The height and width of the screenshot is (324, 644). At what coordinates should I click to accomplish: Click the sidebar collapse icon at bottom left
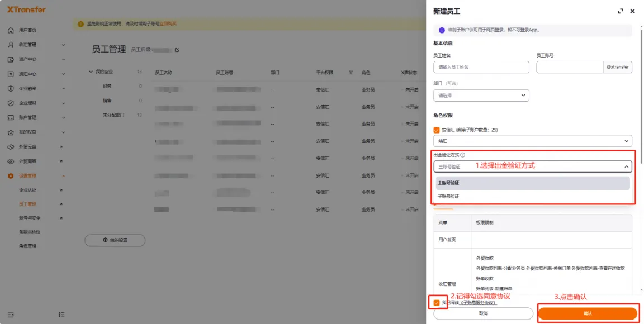pyautogui.click(x=11, y=315)
